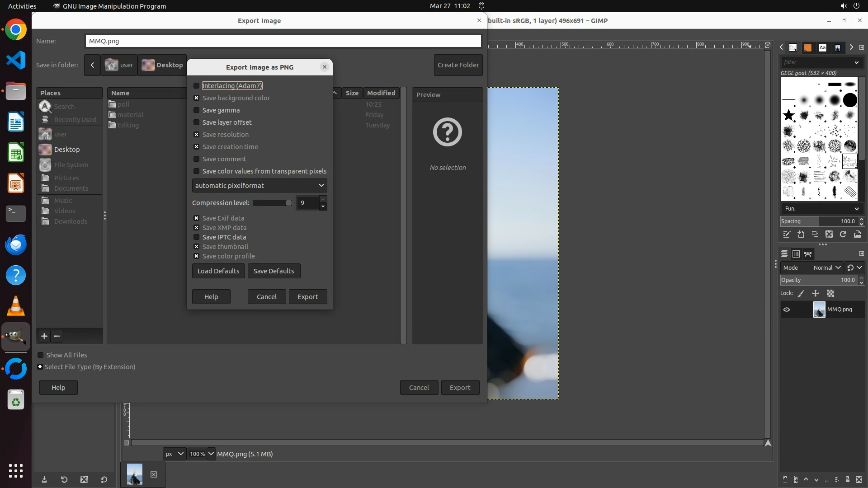Viewport: 868px width, 488px height.
Task: Uncheck Save background color
Action: [x=196, y=98]
